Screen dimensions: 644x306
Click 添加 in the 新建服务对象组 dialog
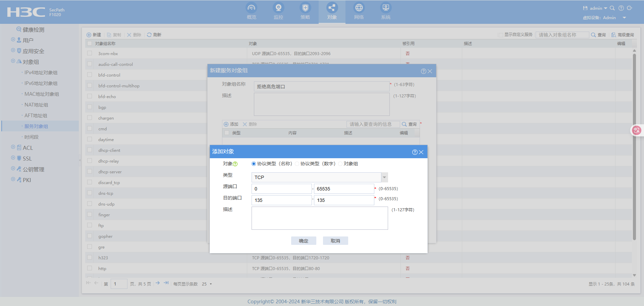click(x=231, y=124)
